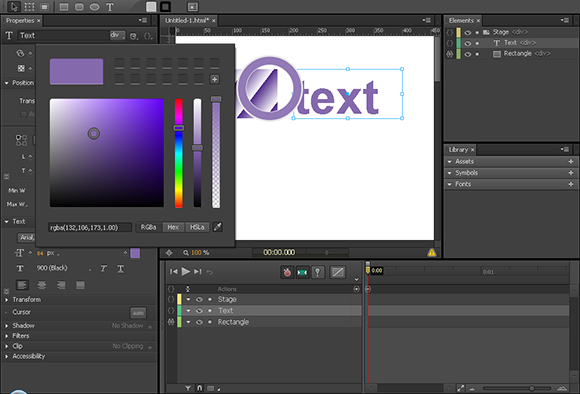This screenshot has width=580, height=394.
Task: Hide the Rectangle element in Elements panel
Action: coord(468,54)
